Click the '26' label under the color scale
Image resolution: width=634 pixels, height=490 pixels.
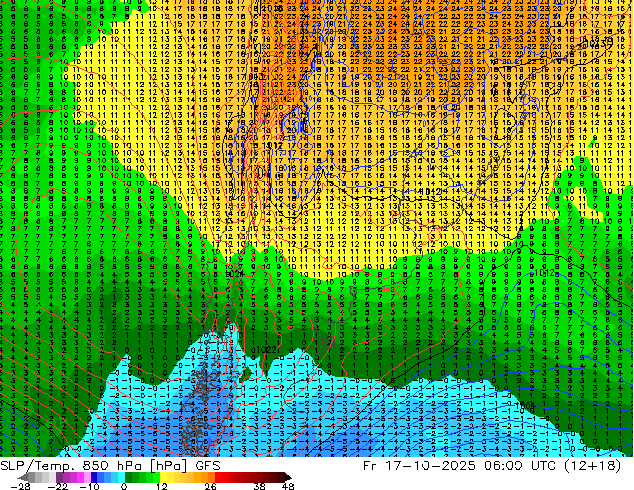point(210,486)
